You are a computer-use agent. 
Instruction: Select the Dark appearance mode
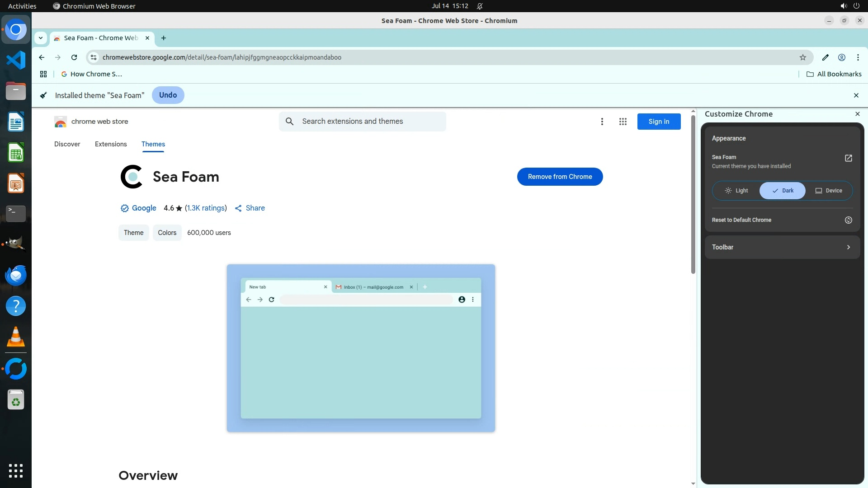click(783, 191)
